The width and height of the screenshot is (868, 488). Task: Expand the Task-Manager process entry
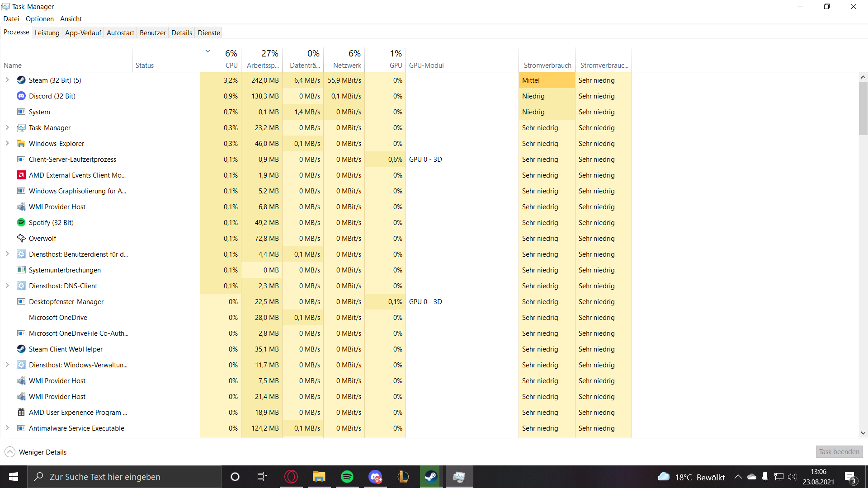[x=7, y=127]
